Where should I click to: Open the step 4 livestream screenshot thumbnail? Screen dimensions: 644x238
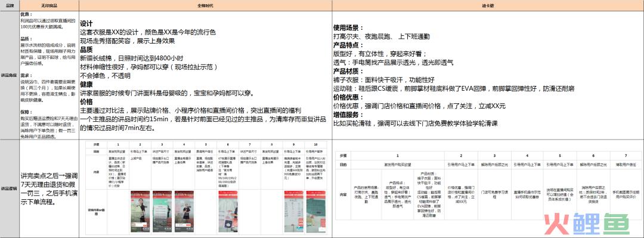pos(184,212)
